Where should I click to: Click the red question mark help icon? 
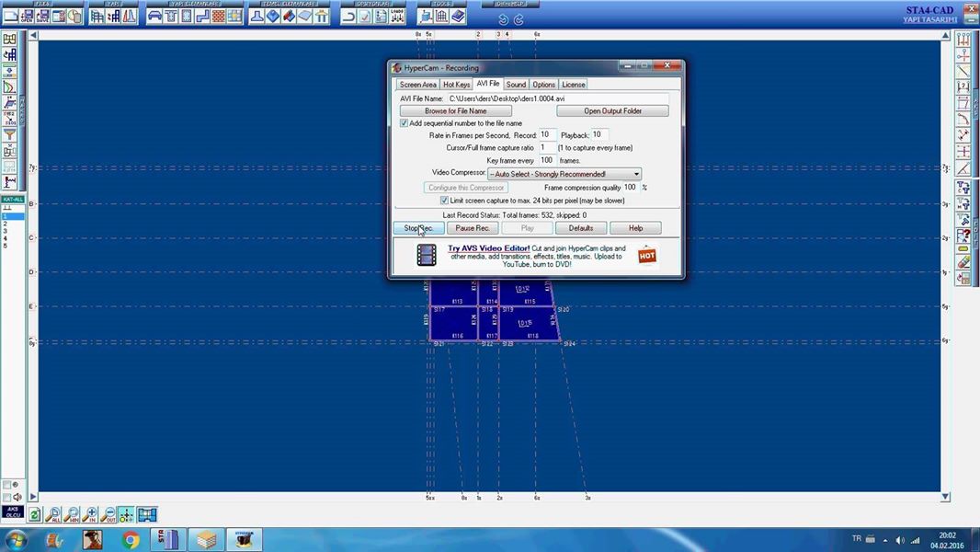[963, 236]
